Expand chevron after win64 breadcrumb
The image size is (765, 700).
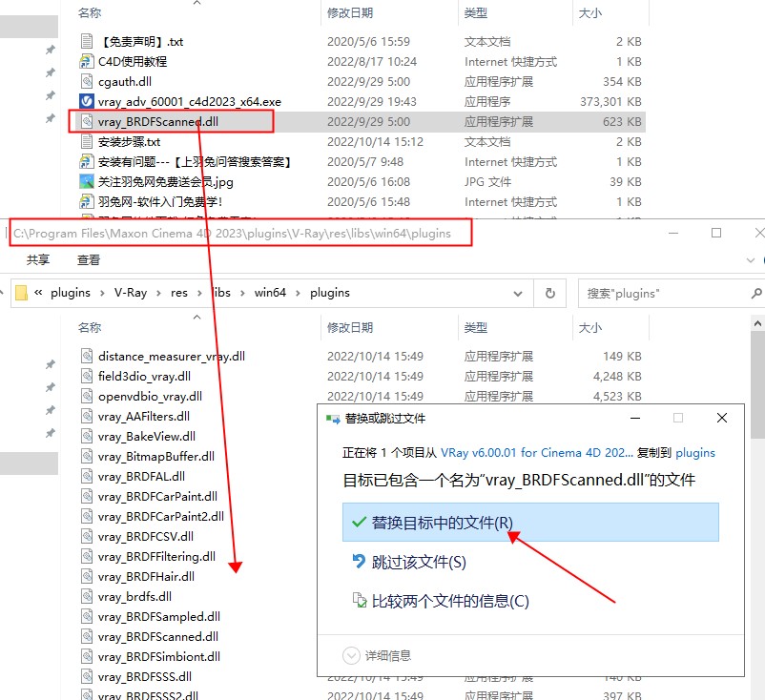(x=298, y=293)
